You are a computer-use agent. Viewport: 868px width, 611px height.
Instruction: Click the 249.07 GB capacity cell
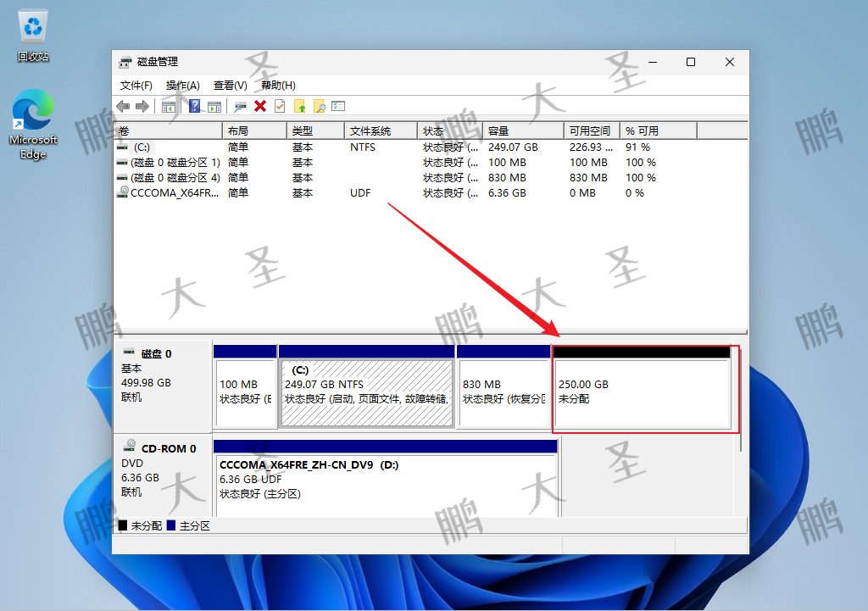click(513, 147)
